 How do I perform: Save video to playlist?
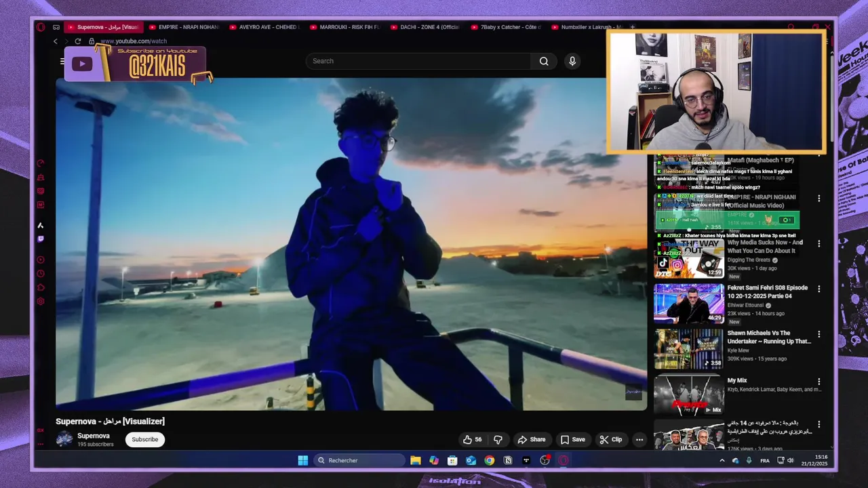573,439
